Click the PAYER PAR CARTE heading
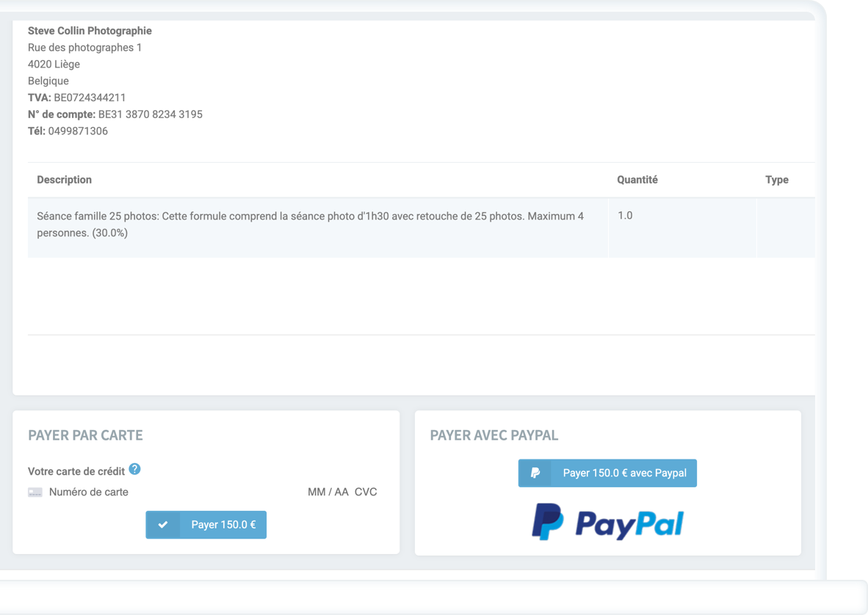Viewport: 868px width, 615px height. point(85,435)
